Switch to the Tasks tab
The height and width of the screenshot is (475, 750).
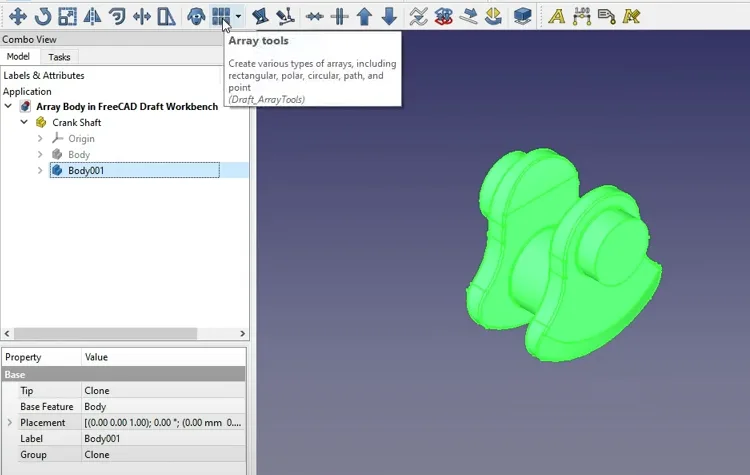pos(59,57)
